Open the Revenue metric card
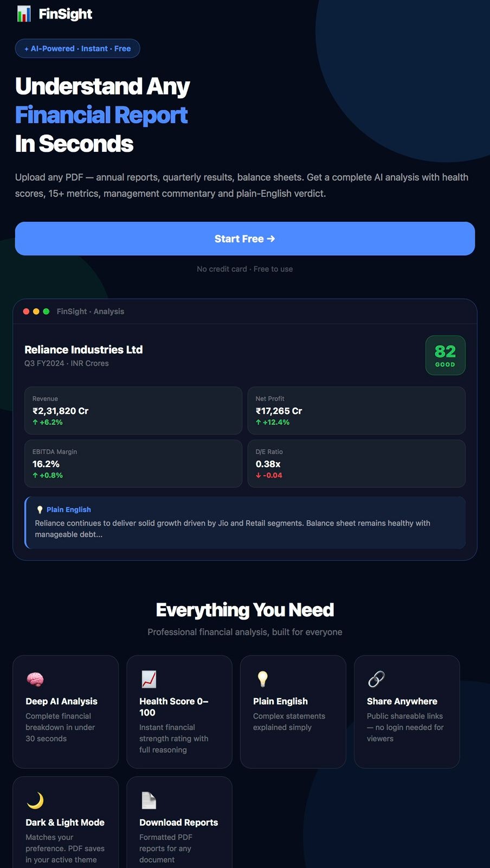 133,411
